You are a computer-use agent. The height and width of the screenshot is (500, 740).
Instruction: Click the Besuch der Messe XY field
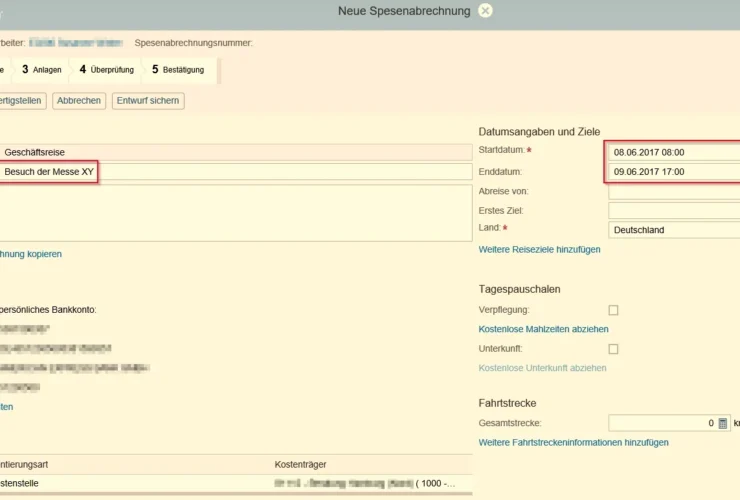point(235,172)
